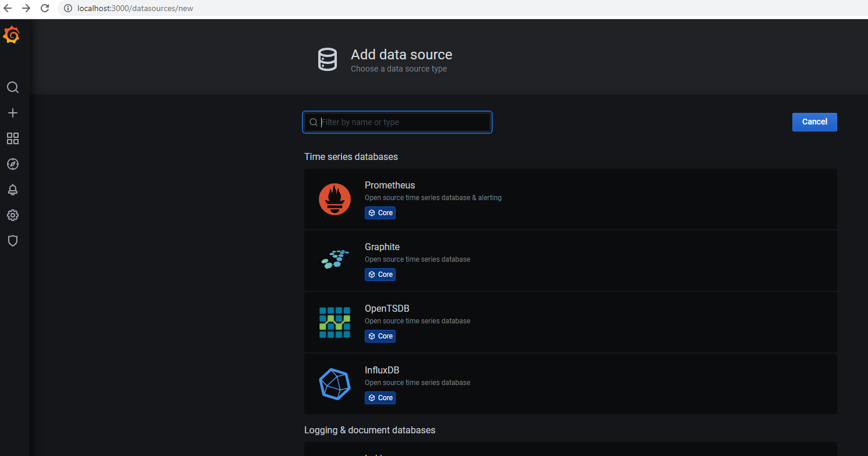Click the site info icon in address bar
Image resolution: width=868 pixels, height=456 pixels.
tap(67, 8)
